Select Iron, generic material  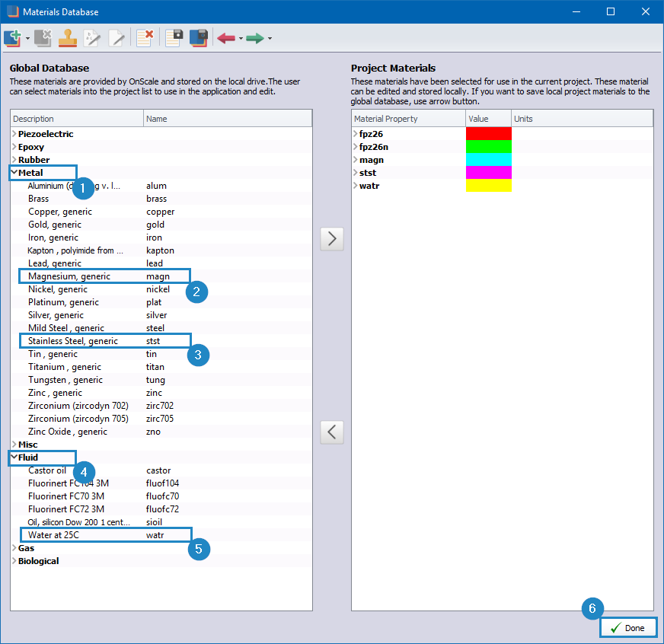161,238
